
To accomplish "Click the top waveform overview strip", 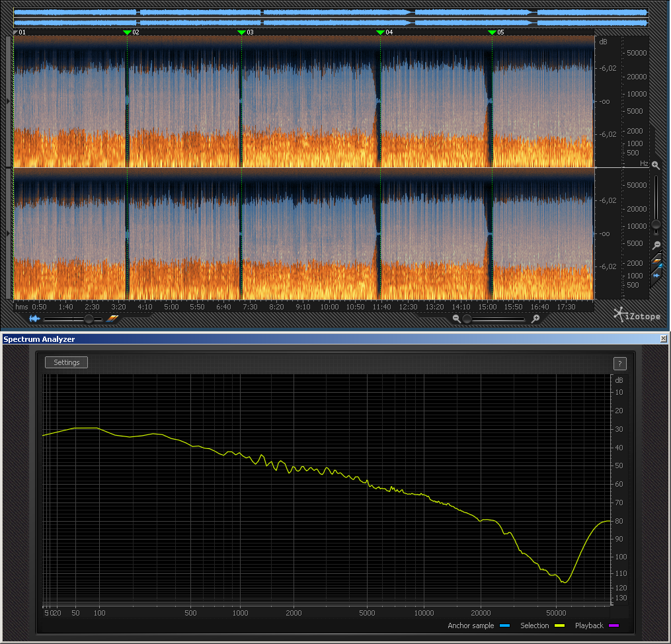I will [x=331, y=17].
